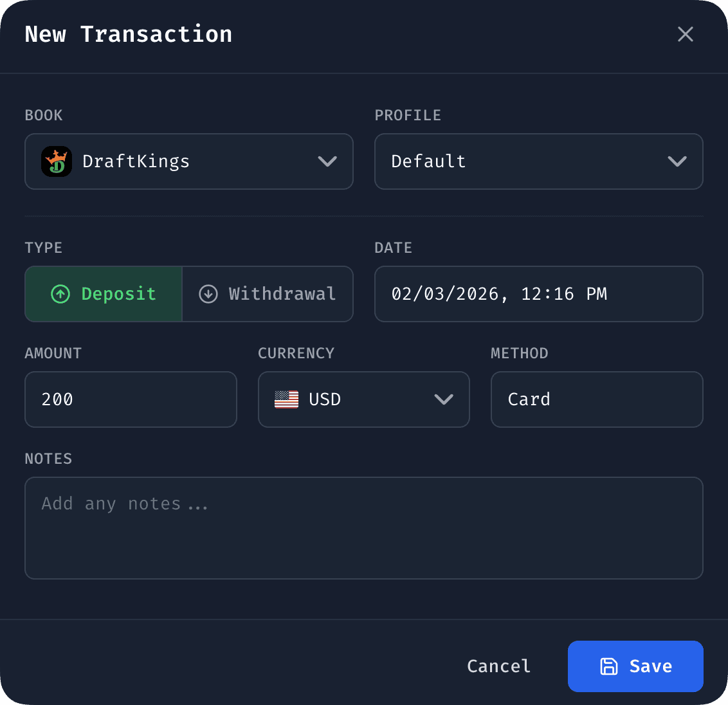Image resolution: width=728 pixels, height=705 pixels.
Task: Open the BOOK dropdown showing DraftKings
Action: coord(188,161)
